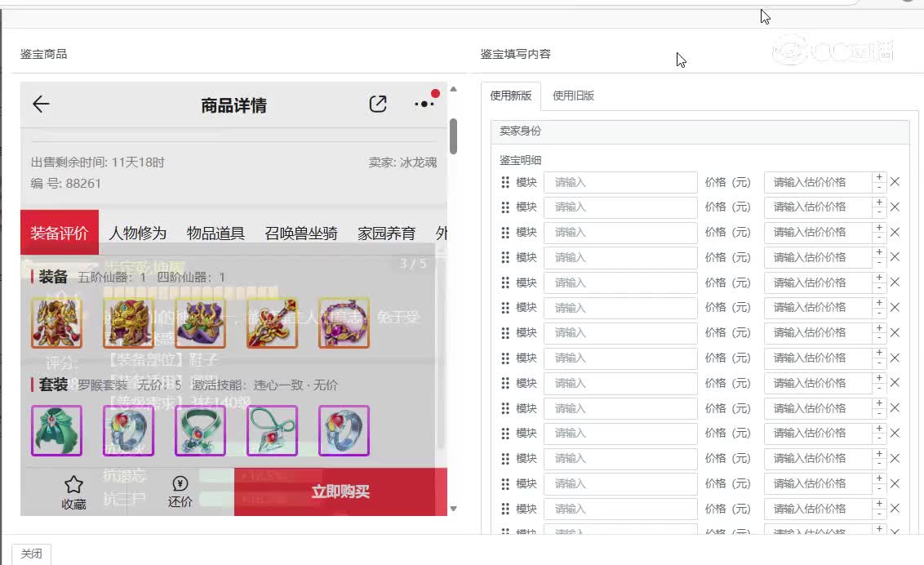Image resolution: width=924 pixels, height=565 pixels.
Task: Click the item number 88261
Action: pos(83,183)
